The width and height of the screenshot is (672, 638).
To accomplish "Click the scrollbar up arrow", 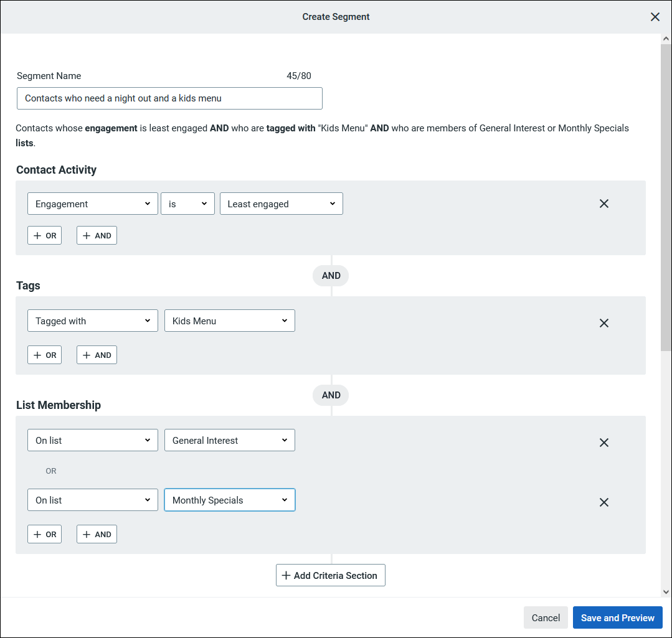I will (x=666, y=39).
